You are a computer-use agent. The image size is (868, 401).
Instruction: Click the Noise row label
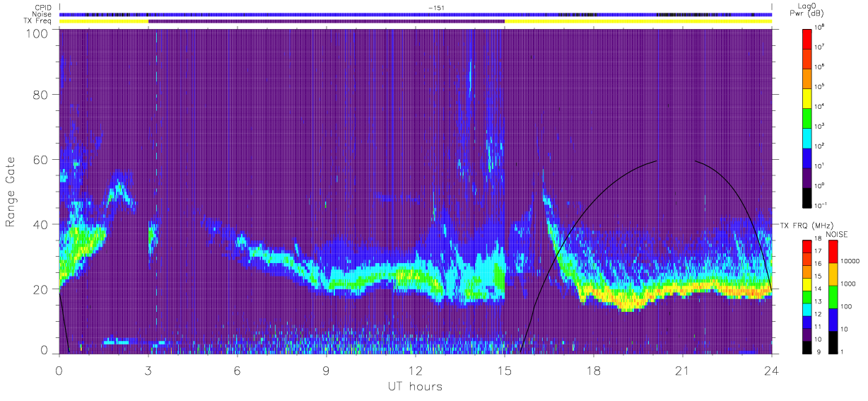coord(42,14)
